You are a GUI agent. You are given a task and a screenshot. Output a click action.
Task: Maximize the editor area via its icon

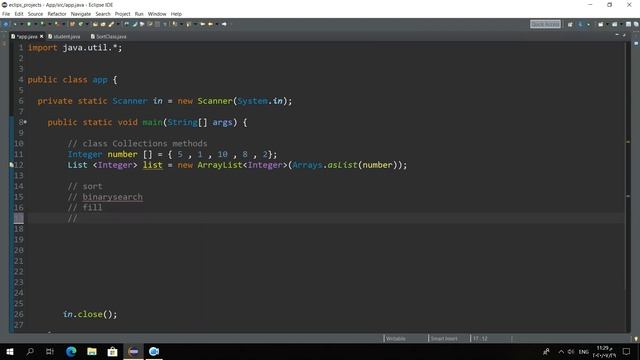624,35
